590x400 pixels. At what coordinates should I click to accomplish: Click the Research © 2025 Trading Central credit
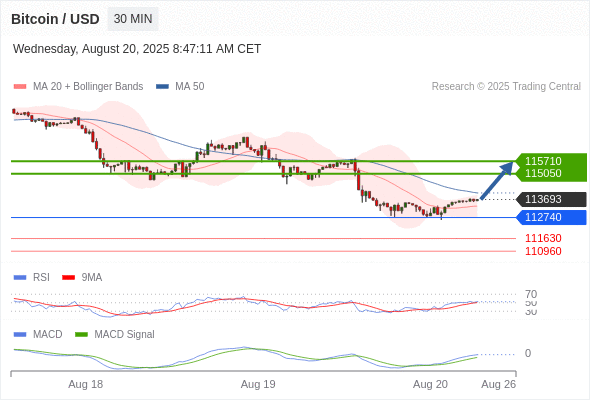[506, 87]
